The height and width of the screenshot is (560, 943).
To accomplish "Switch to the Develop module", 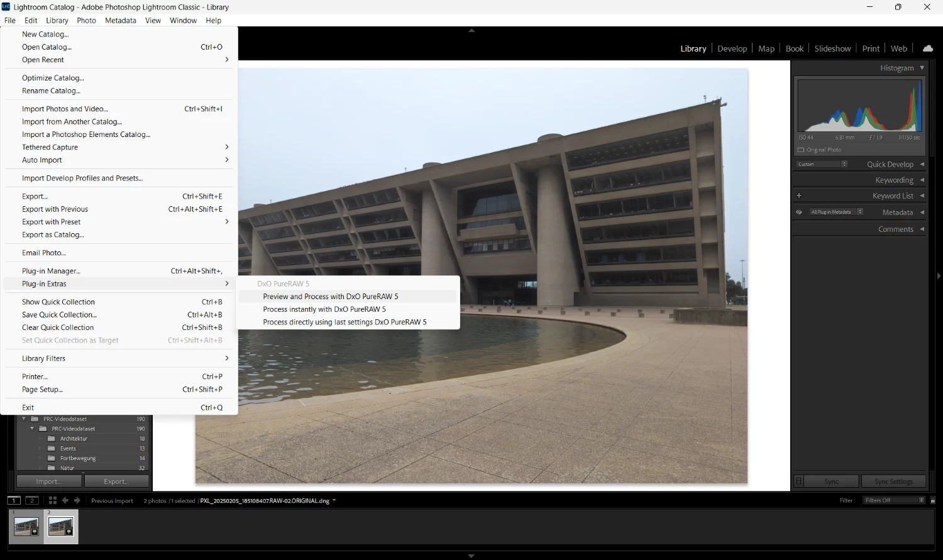I will point(732,48).
